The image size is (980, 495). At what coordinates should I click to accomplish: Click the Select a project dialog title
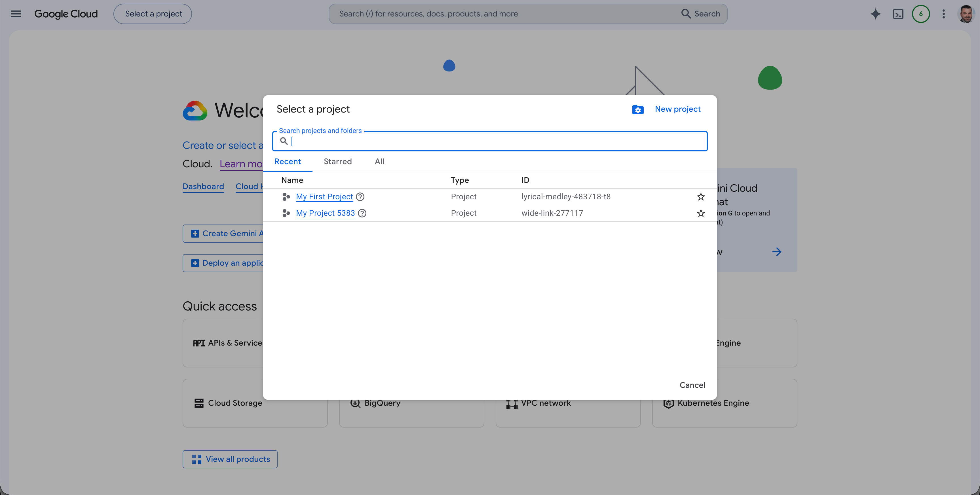click(313, 109)
